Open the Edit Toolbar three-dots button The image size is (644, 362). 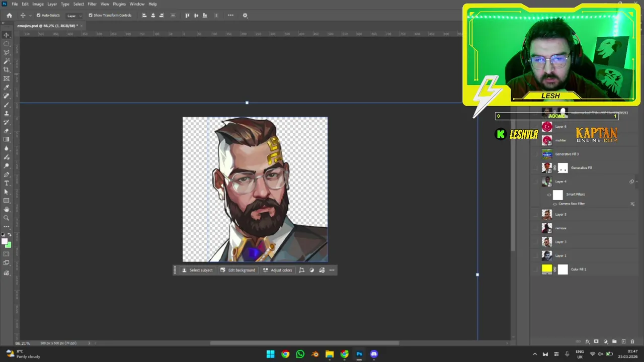point(7,227)
